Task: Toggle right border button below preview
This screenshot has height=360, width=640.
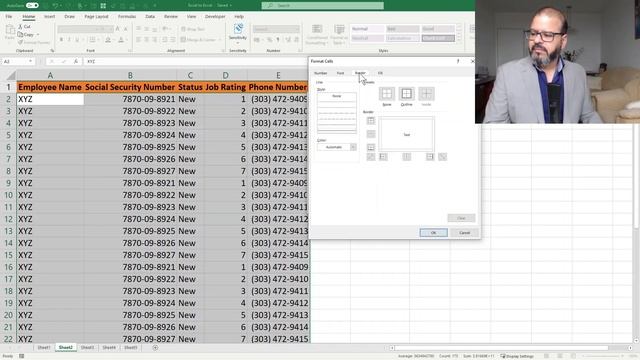Action: click(x=430, y=157)
